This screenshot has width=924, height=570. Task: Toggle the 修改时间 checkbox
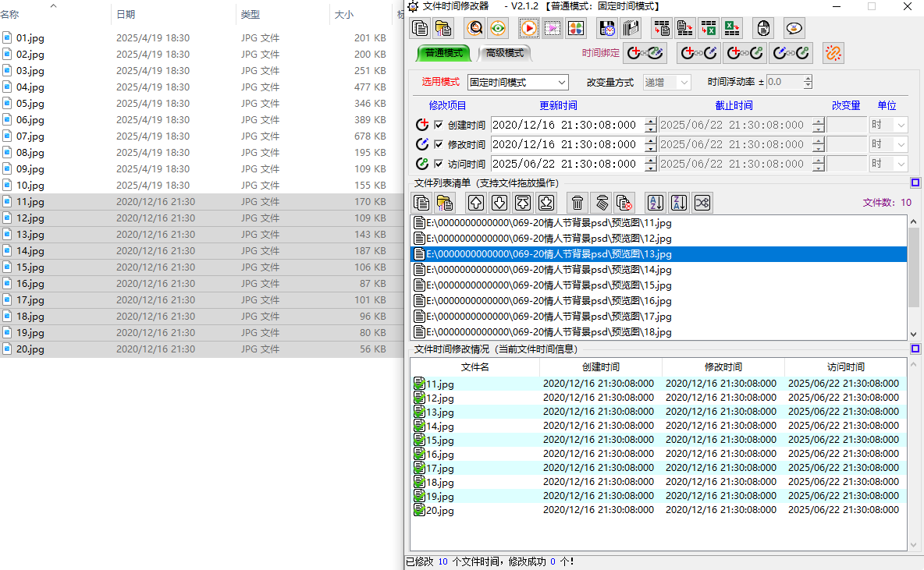[x=439, y=144]
